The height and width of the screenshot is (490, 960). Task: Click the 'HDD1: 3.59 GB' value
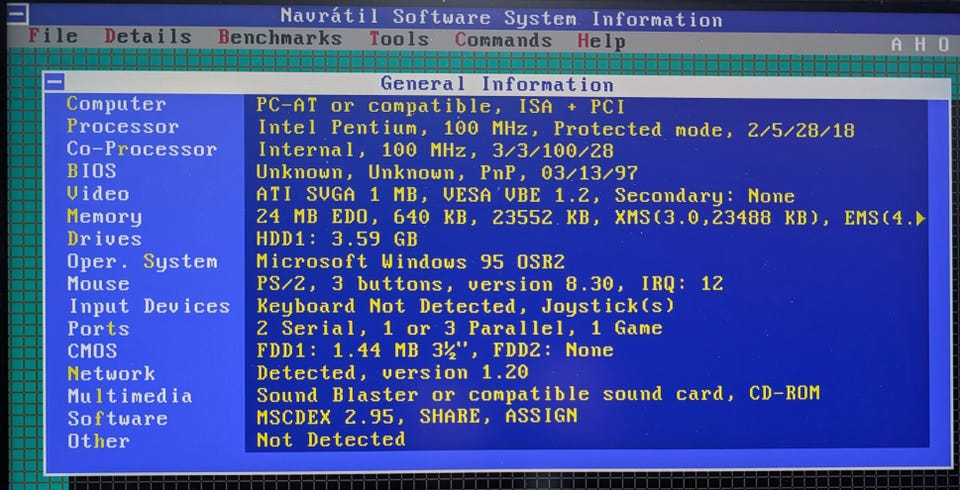337,239
